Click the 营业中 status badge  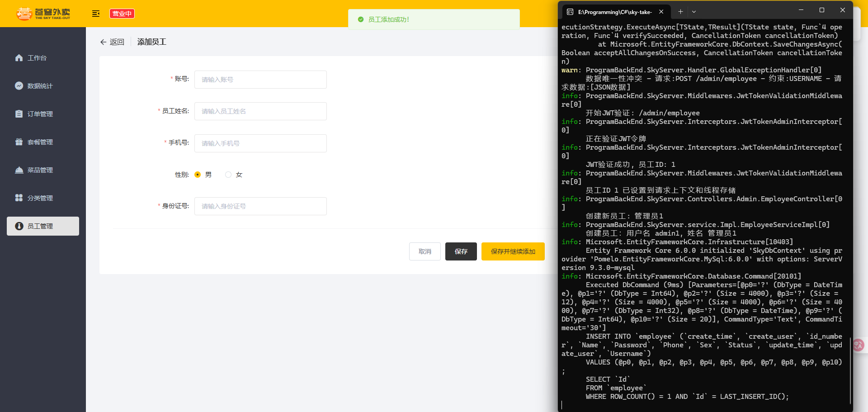[122, 14]
